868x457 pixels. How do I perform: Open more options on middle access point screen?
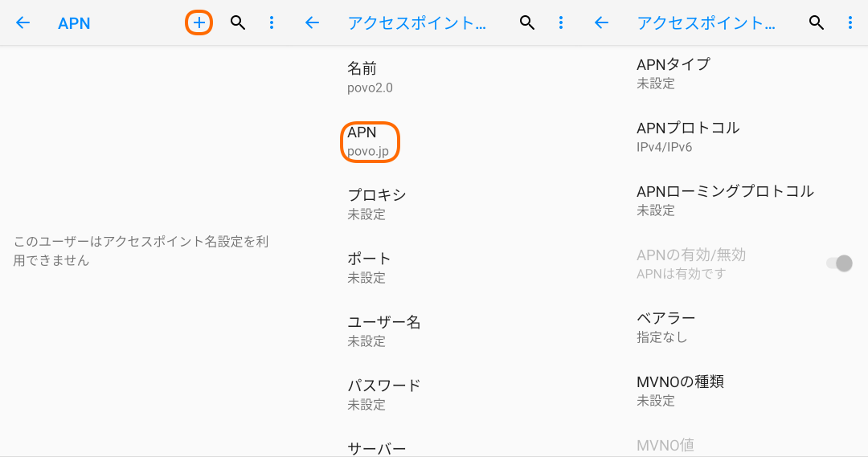pyautogui.click(x=561, y=22)
